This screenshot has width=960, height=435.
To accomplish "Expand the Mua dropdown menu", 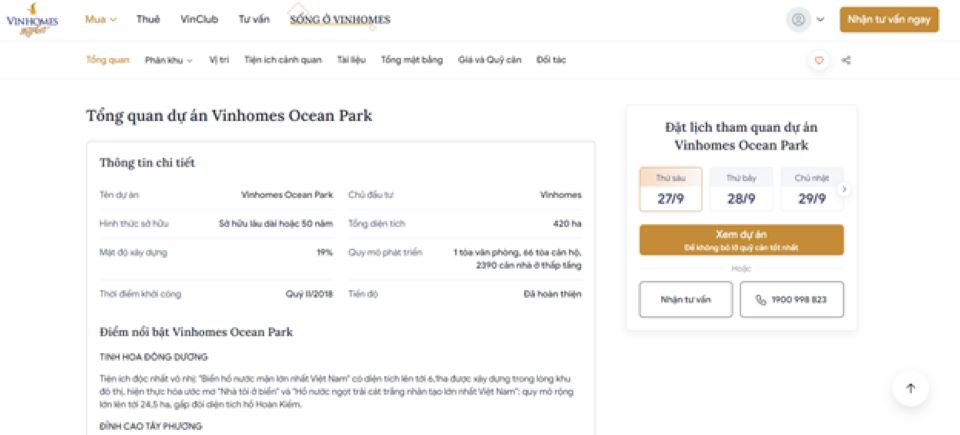I will (x=101, y=19).
